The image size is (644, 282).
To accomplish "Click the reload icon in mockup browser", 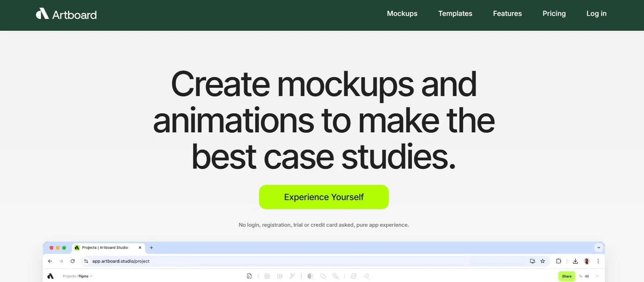I will 73,261.
